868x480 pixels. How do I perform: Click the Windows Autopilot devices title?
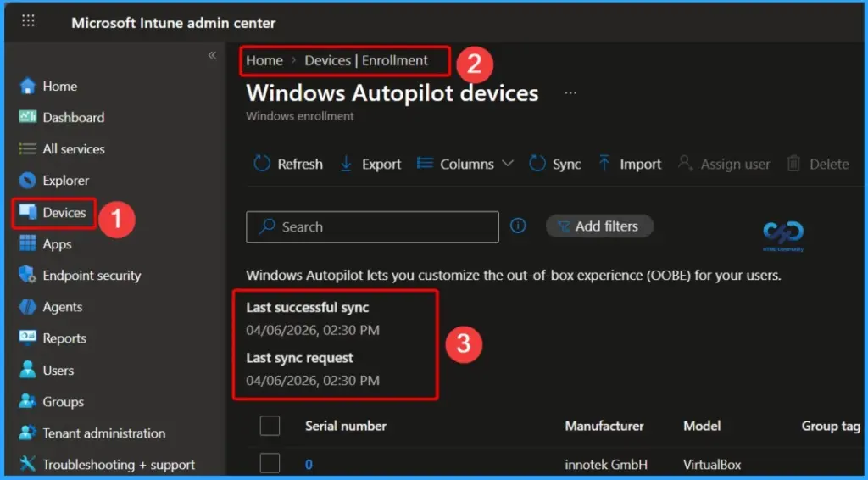tap(392, 93)
